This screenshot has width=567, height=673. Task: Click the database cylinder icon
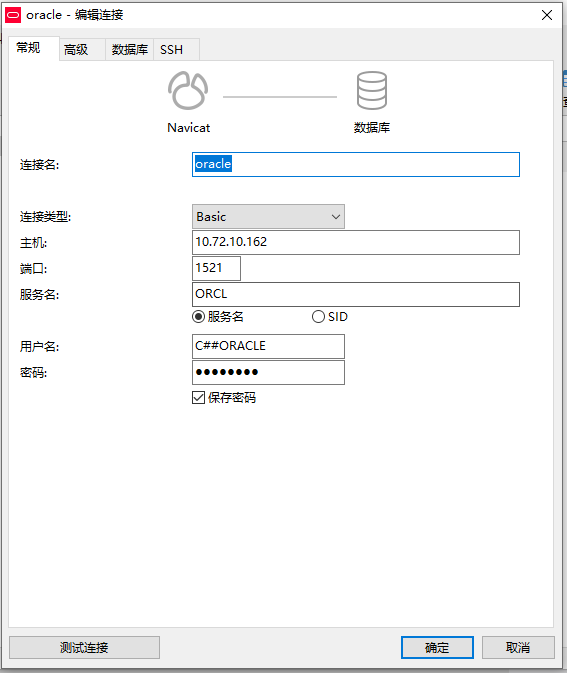[372, 91]
